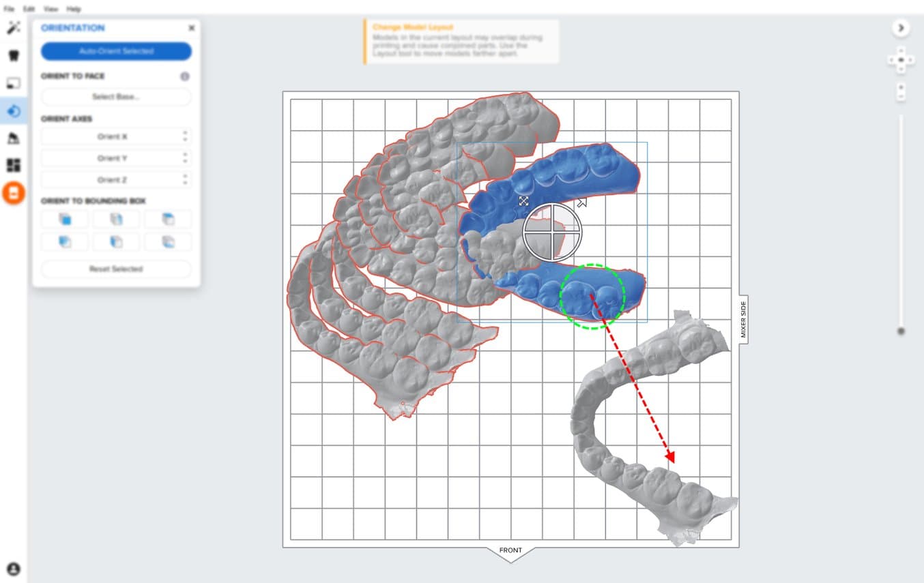Choose the top-right bounding box orientation option

(168, 220)
